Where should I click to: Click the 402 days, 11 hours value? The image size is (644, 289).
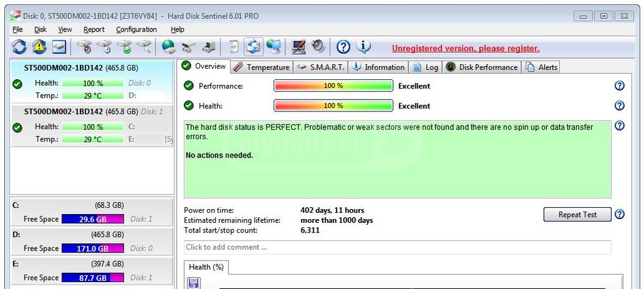coord(332,210)
